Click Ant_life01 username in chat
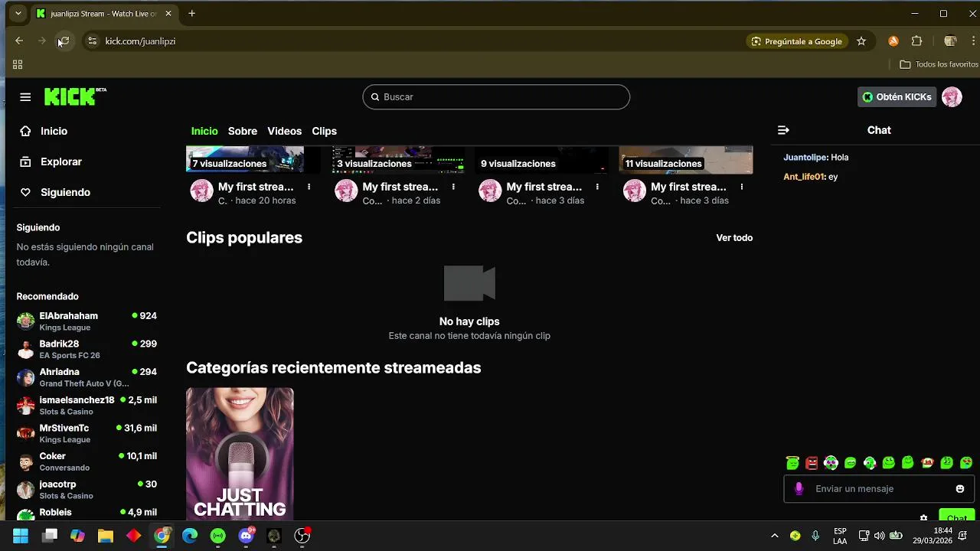Image resolution: width=980 pixels, height=551 pixels. pos(804,177)
